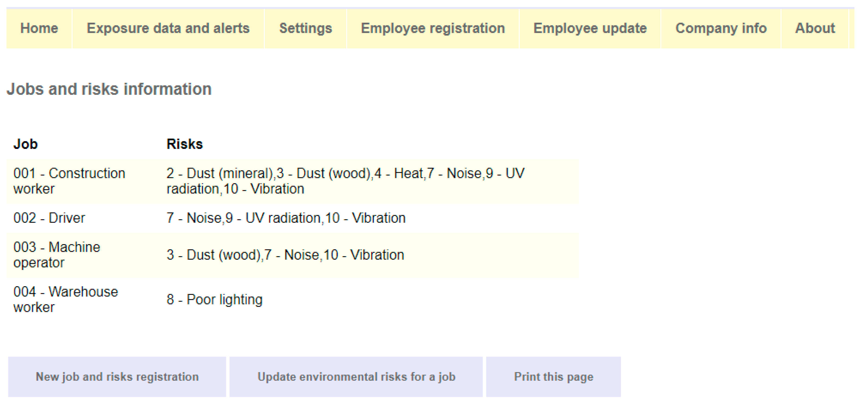The height and width of the screenshot is (411, 868).
Task: Select 003 - Machine operator job cell
Action: point(57,255)
